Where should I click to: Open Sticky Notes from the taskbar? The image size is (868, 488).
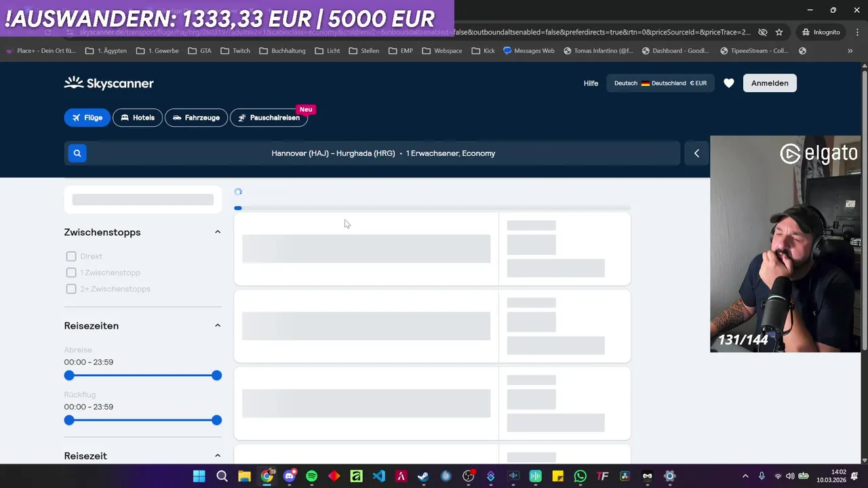click(557, 476)
